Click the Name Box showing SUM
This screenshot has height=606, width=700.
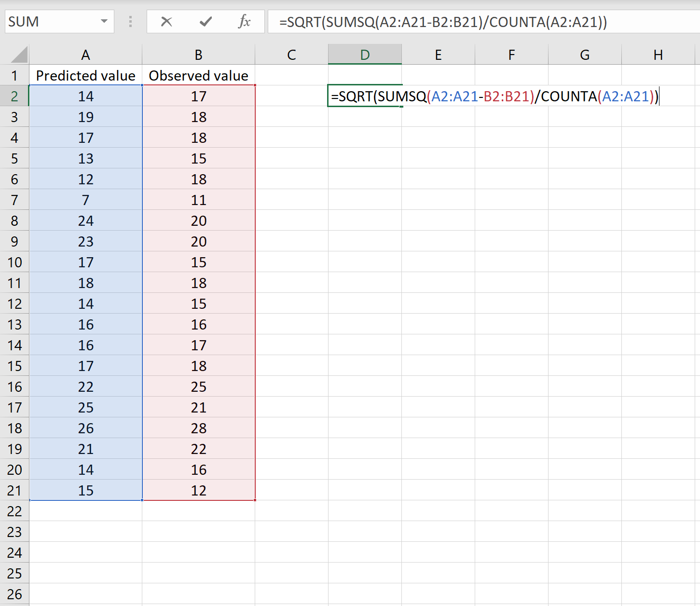[53, 21]
